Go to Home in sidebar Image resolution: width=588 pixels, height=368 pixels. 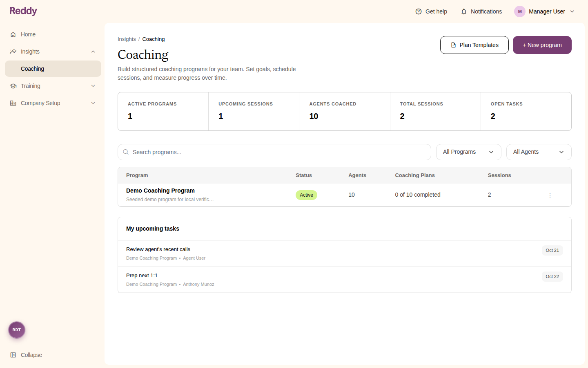pos(53,34)
